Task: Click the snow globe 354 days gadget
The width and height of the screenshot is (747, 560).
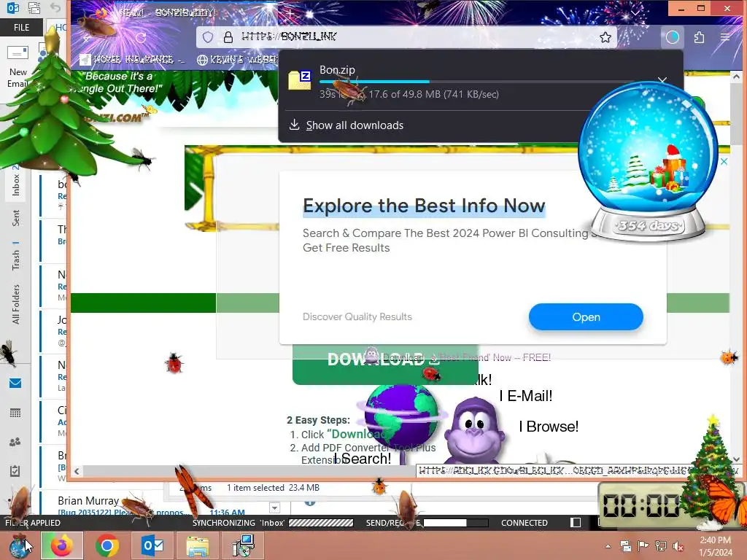Action: pos(648,162)
